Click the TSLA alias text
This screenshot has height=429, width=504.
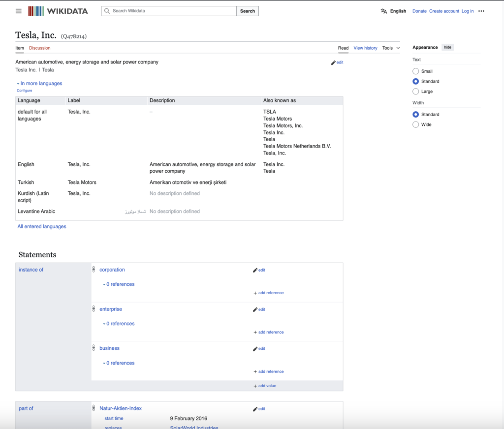(x=270, y=112)
